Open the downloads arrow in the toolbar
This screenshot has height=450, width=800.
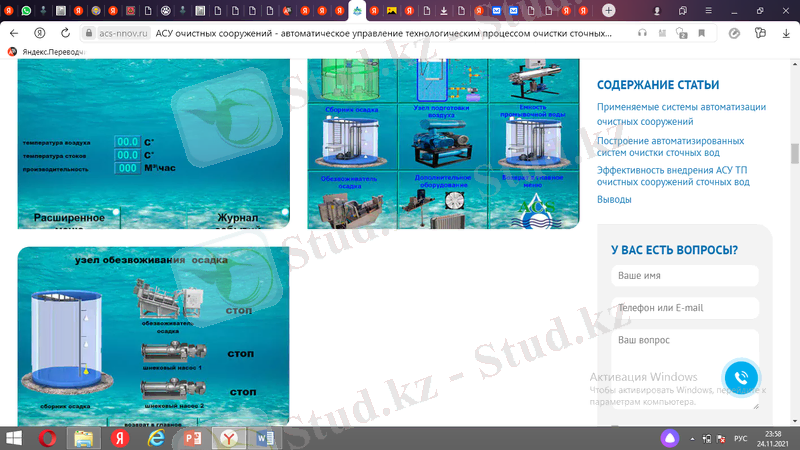(786, 33)
